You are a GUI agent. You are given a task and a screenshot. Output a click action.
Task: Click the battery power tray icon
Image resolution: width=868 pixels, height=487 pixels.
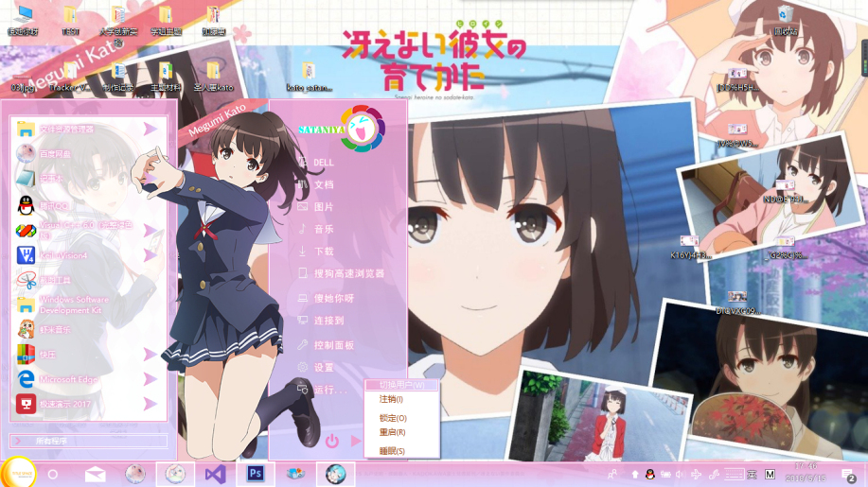click(x=665, y=475)
